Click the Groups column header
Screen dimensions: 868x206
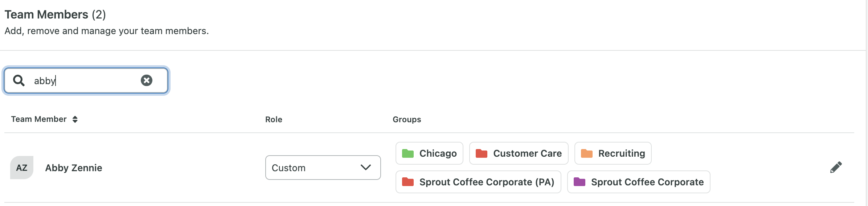click(407, 120)
